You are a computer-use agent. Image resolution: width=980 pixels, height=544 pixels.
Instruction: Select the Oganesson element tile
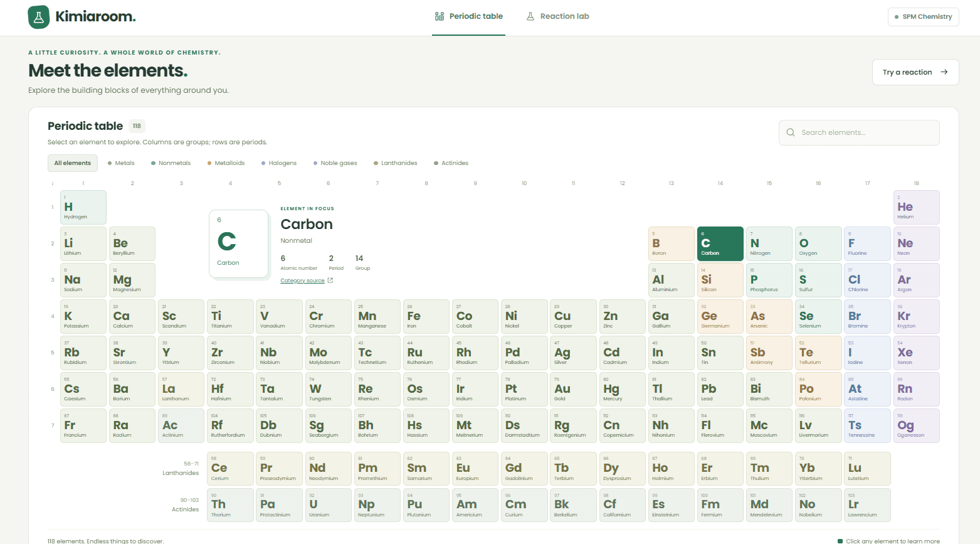917,425
